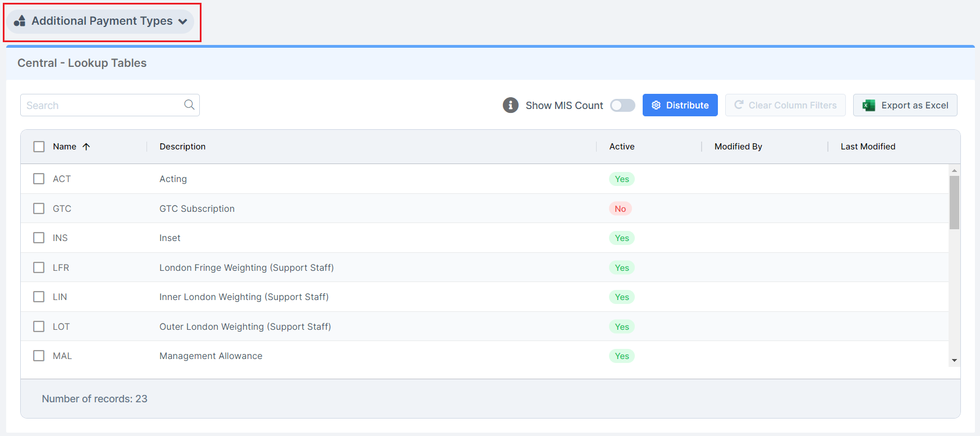The height and width of the screenshot is (436, 980).
Task: Click the LFR name cell
Action: (x=61, y=267)
